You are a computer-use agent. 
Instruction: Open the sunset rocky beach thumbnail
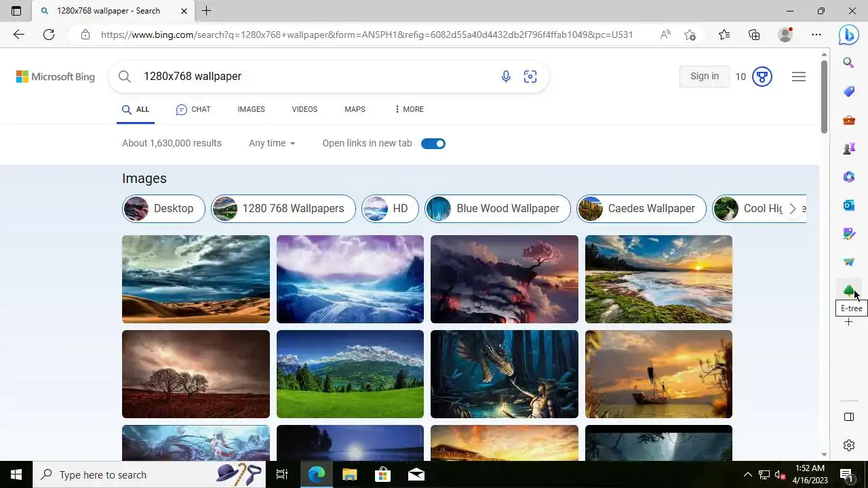pyautogui.click(x=658, y=279)
